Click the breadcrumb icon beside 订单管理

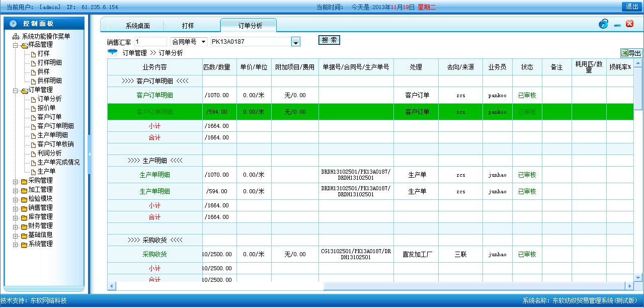point(112,52)
